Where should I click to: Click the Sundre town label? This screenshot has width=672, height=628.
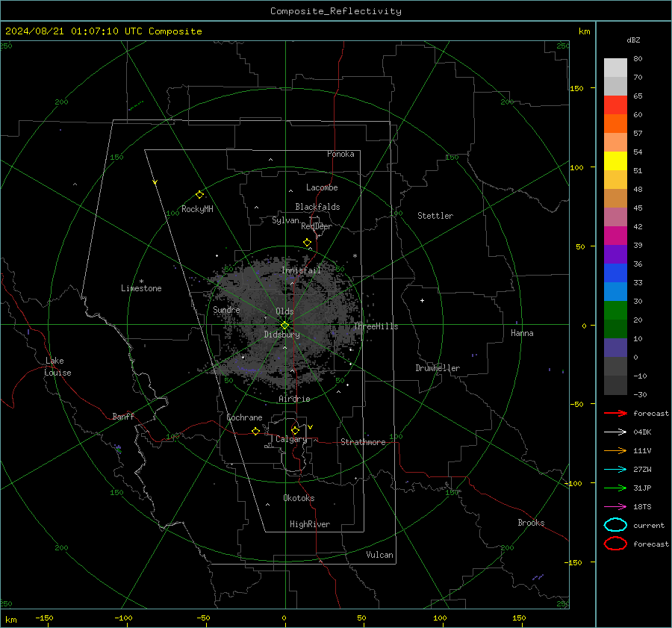tap(226, 309)
